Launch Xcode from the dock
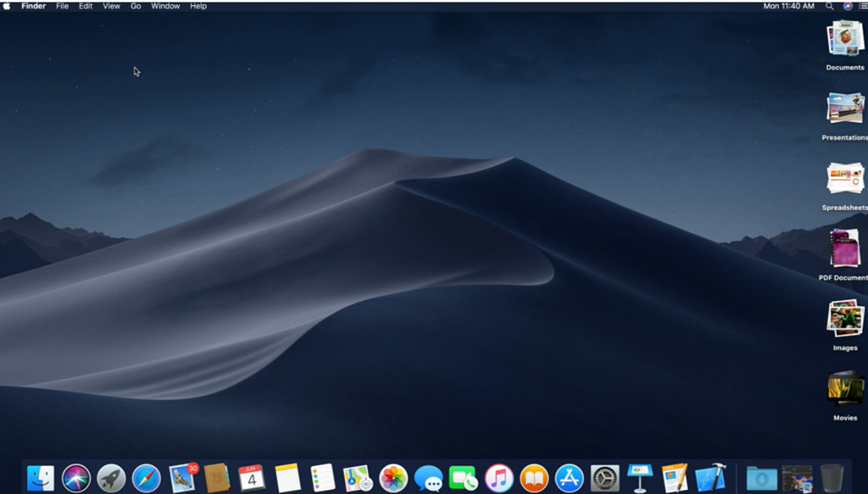 710,478
